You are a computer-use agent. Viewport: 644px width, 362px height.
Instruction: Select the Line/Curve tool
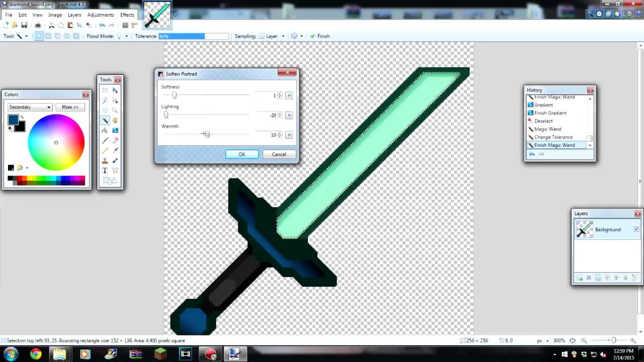pos(115,170)
